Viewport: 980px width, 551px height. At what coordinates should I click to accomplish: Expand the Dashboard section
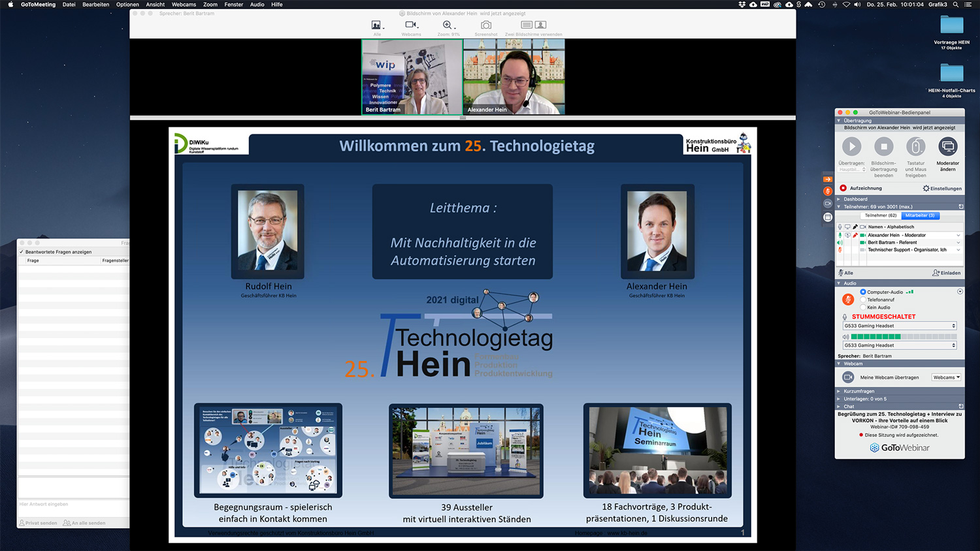click(x=839, y=199)
